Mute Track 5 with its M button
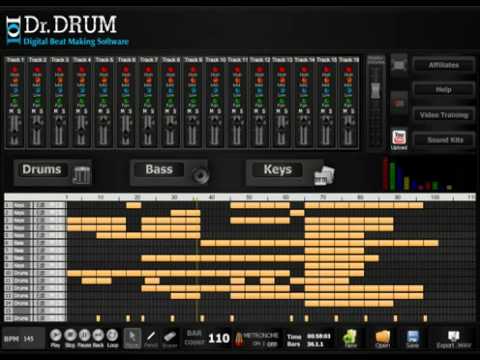Image resolution: width=480 pixels, height=360 pixels. point(100,111)
